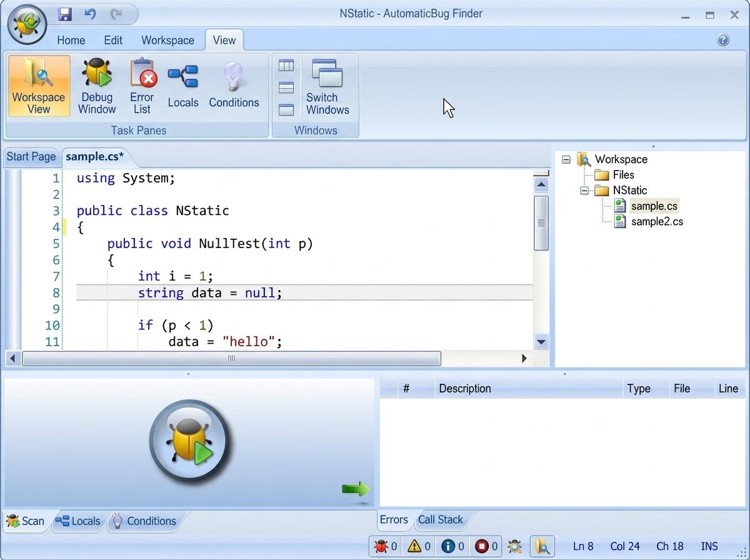
Task: Open the Call Stack tab
Action: pos(441,519)
